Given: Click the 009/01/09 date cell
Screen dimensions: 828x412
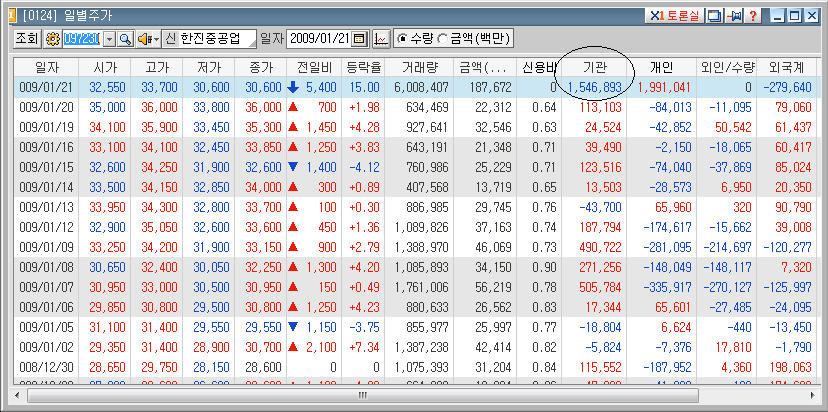Looking at the screenshot, I should pyautogui.click(x=46, y=248).
